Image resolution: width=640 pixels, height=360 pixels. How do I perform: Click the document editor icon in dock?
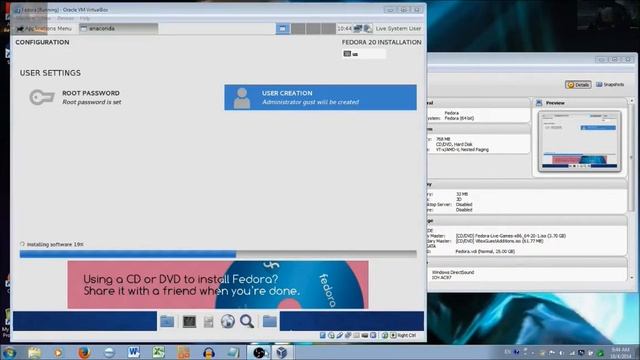click(209, 322)
